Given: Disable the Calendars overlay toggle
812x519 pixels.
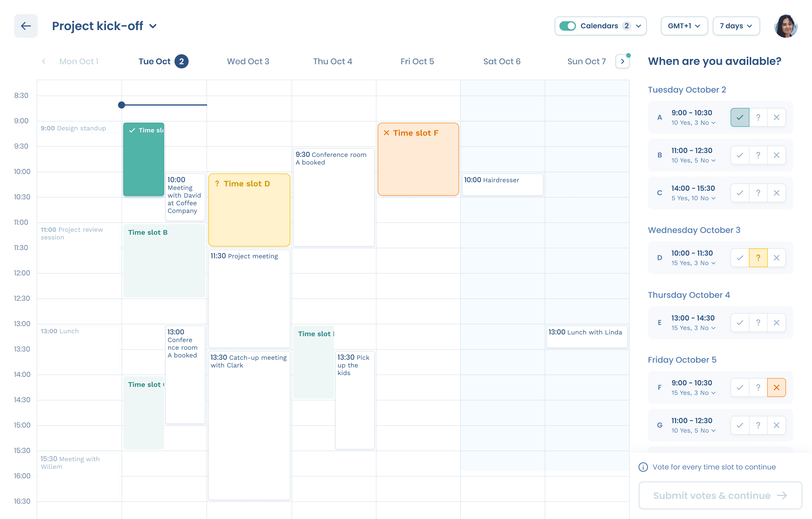Looking at the screenshot, I should point(568,26).
